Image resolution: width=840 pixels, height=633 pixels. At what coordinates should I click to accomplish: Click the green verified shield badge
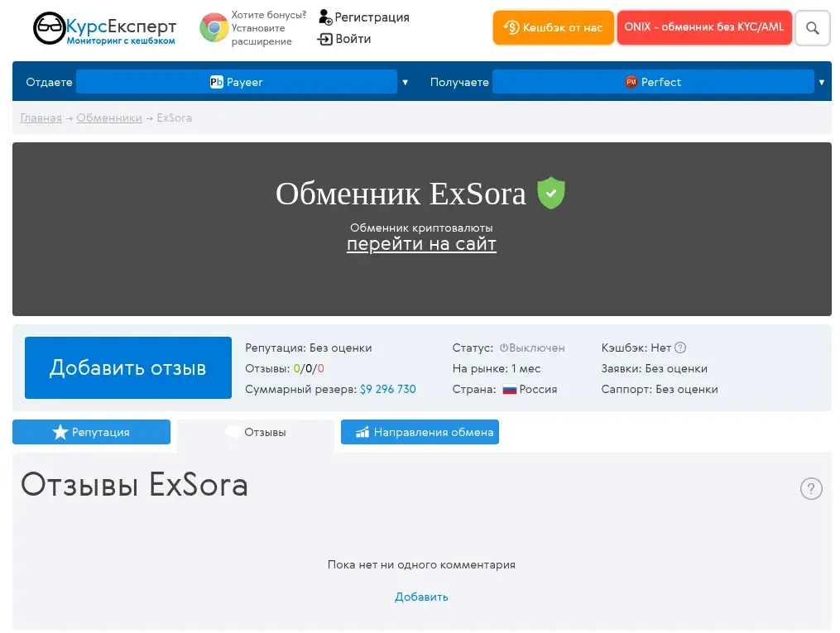[550, 193]
